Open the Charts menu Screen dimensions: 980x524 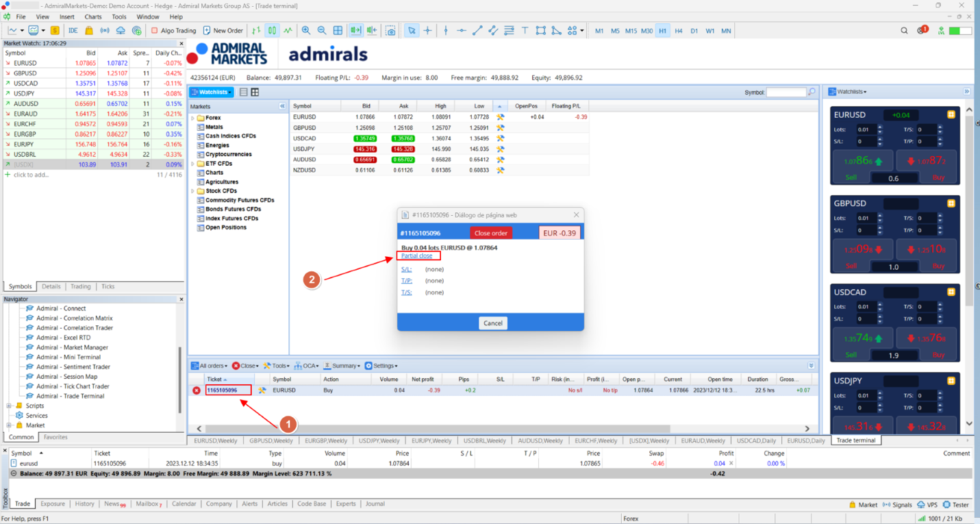(93, 16)
